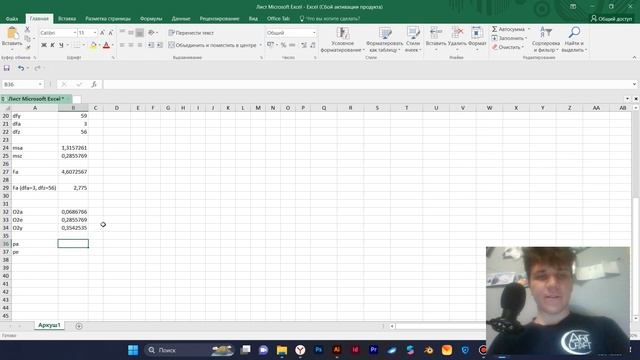
Task: Open the font name Calibri dropdown
Action: pos(75,33)
